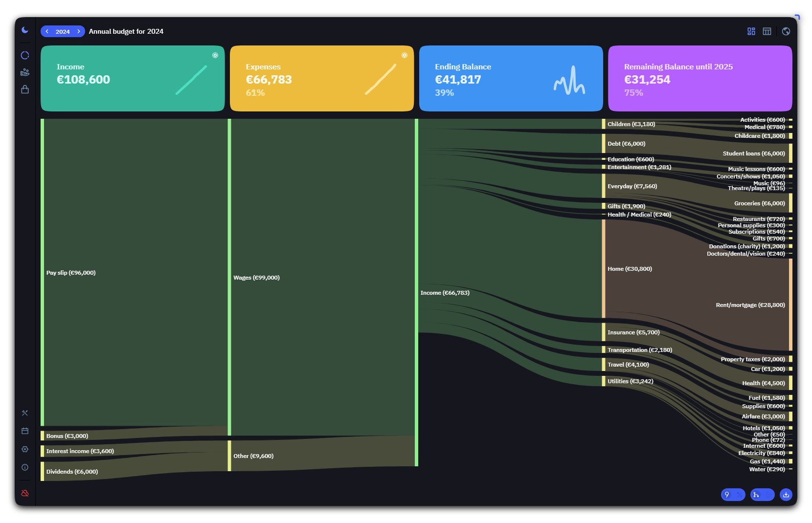Click the Gas (€1,440) label
The width and height of the screenshot is (812, 523).
coord(767,461)
